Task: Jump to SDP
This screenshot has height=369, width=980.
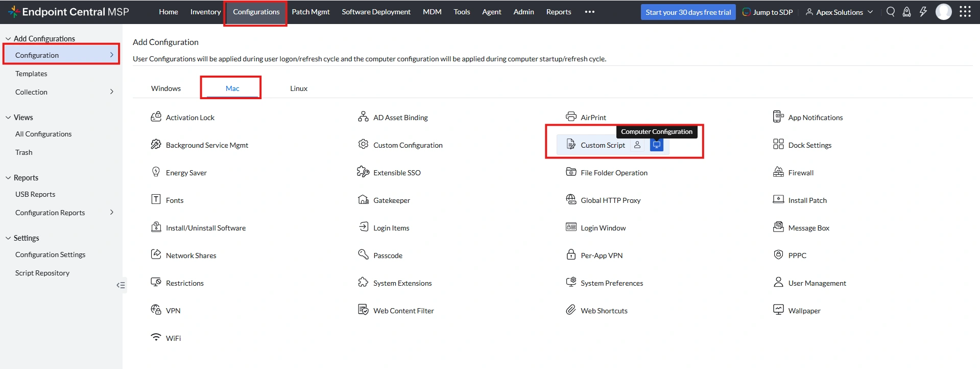Action: click(768, 12)
